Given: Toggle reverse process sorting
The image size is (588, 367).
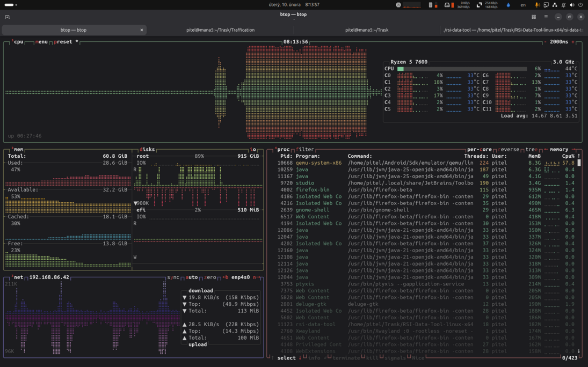Looking at the screenshot, I should [509, 149].
